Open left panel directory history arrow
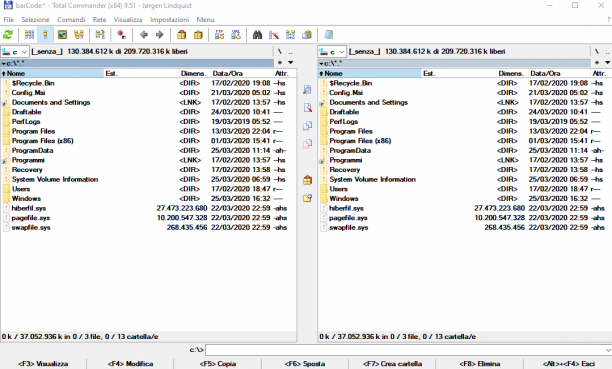This screenshot has width=612, height=369. (x=291, y=62)
